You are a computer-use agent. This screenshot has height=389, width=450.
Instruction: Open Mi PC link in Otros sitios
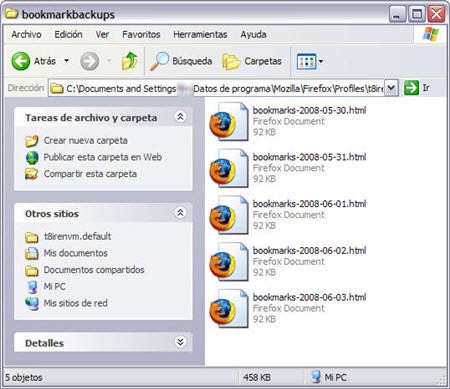coord(55,286)
